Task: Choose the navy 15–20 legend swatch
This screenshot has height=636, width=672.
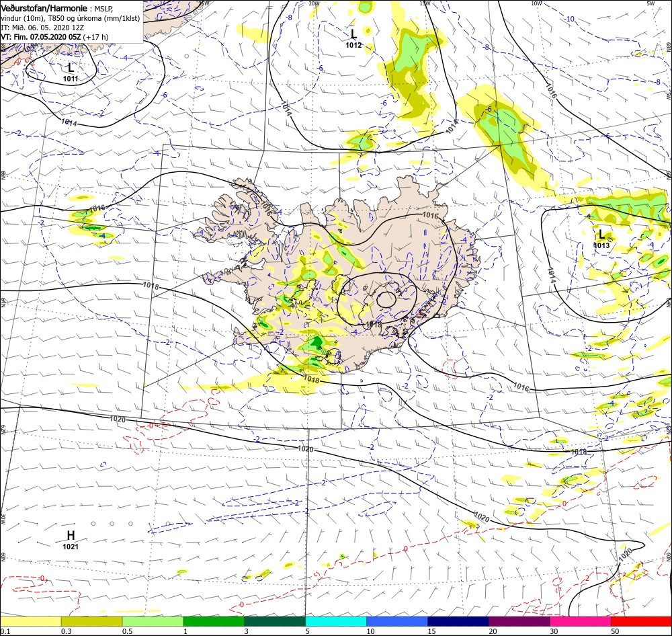Action: [458, 621]
